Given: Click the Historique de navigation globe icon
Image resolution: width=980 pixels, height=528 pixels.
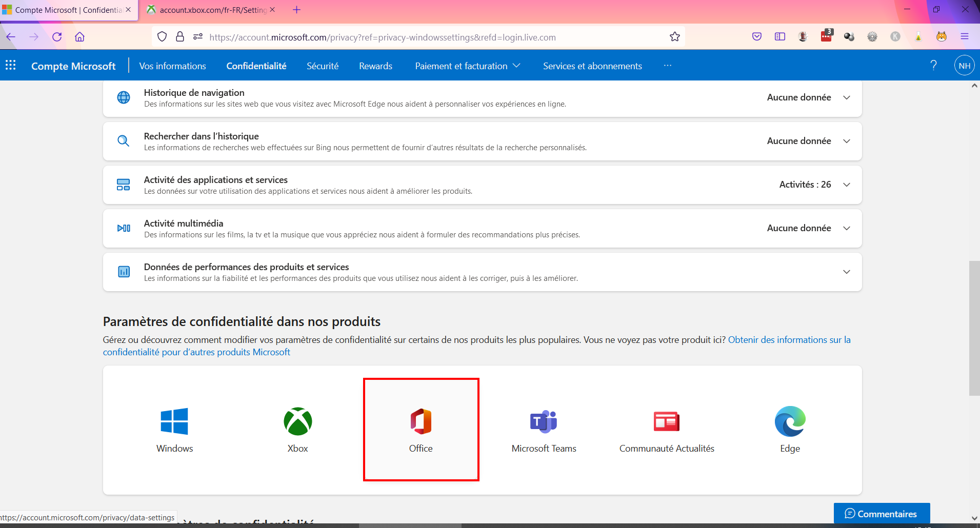Looking at the screenshot, I should (x=124, y=97).
